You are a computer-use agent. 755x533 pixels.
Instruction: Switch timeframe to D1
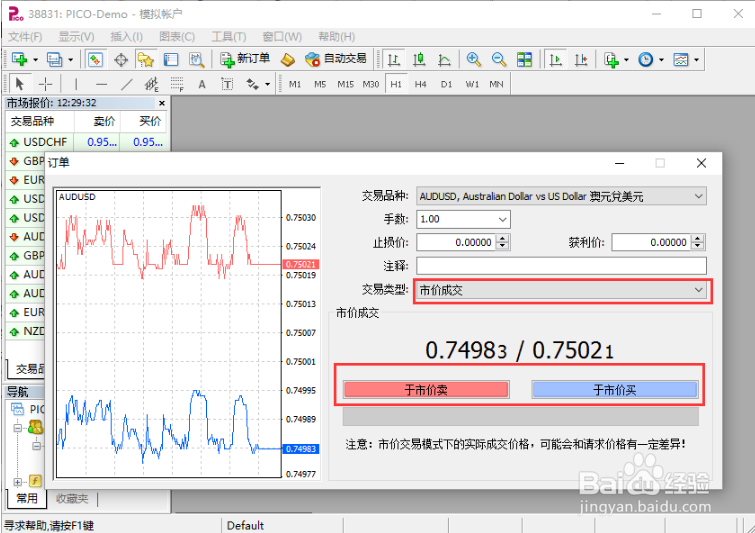click(446, 84)
